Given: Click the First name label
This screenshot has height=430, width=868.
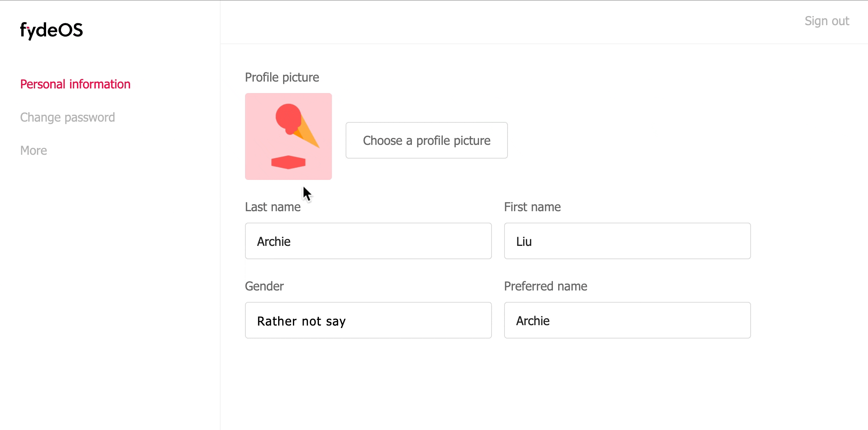Looking at the screenshot, I should point(532,207).
